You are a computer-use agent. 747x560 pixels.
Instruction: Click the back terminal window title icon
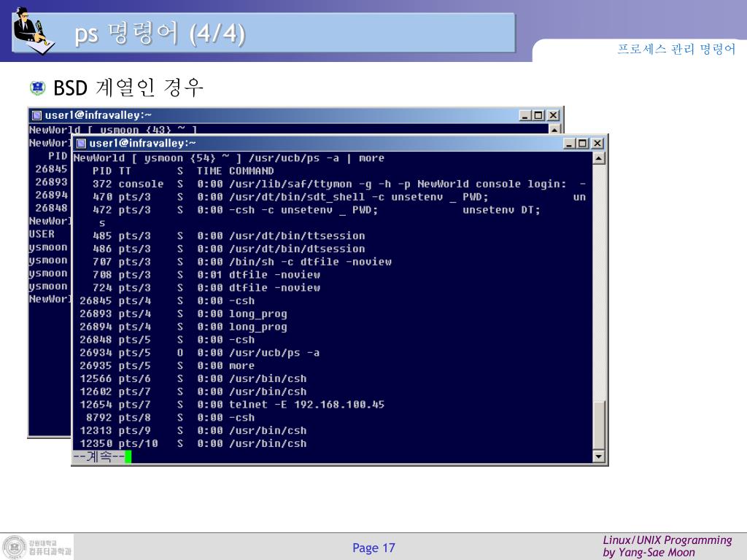(36, 115)
